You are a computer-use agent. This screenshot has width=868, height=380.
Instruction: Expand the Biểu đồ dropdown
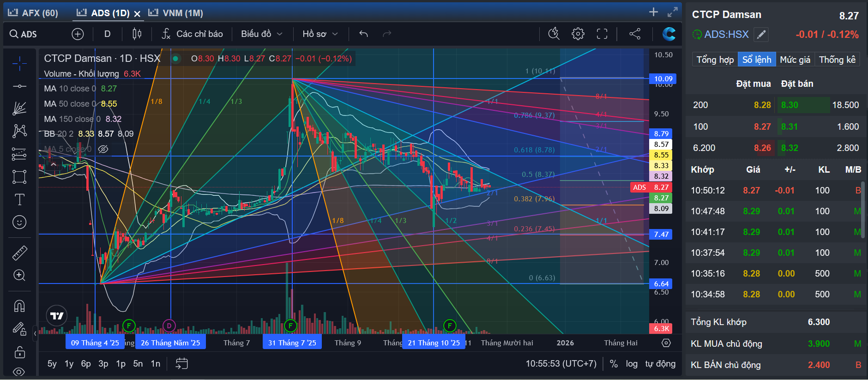(261, 34)
